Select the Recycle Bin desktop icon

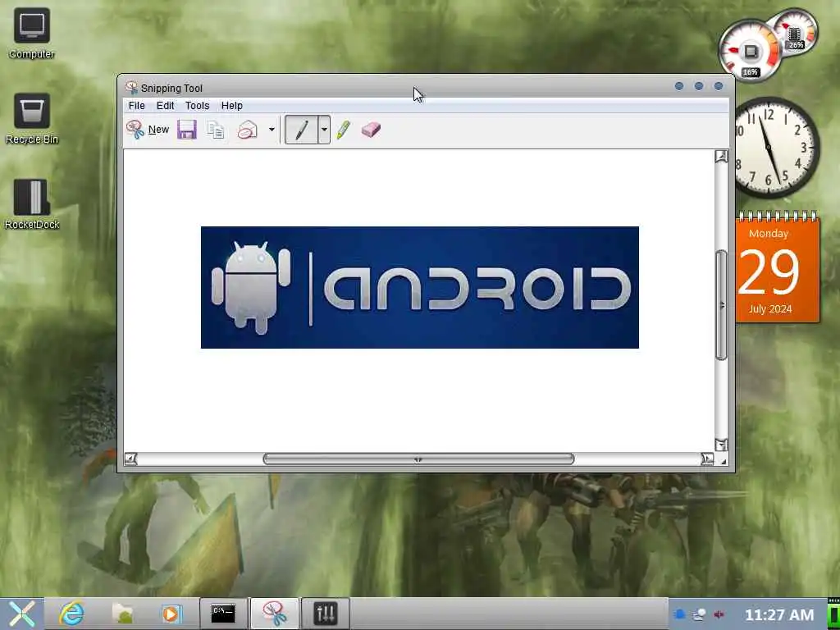32,119
